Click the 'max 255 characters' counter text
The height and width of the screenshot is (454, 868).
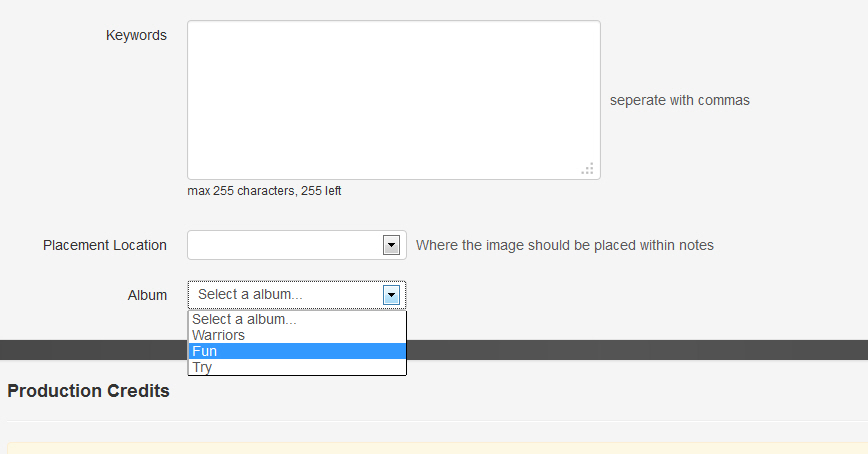point(264,190)
